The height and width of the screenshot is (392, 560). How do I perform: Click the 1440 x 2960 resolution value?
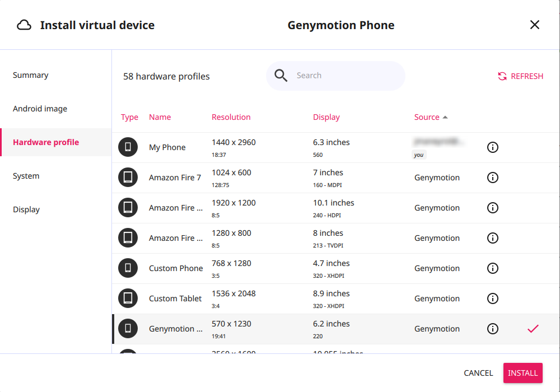tap(234, 142)
